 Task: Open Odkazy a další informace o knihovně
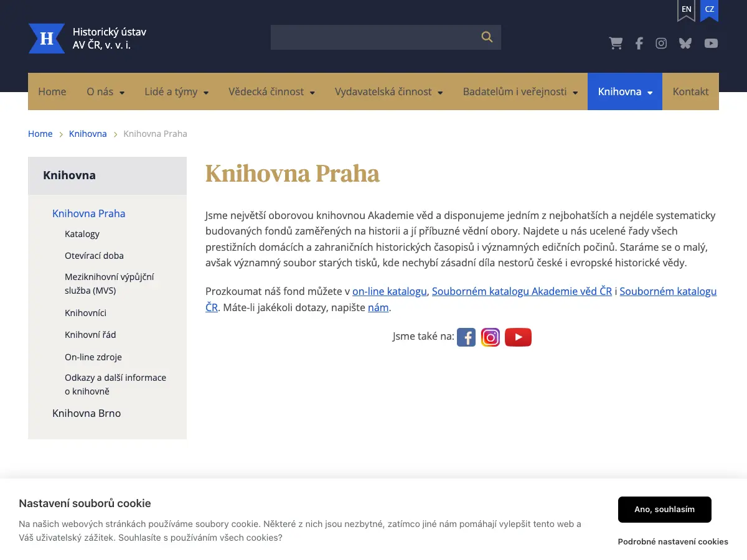pos(116,385)
